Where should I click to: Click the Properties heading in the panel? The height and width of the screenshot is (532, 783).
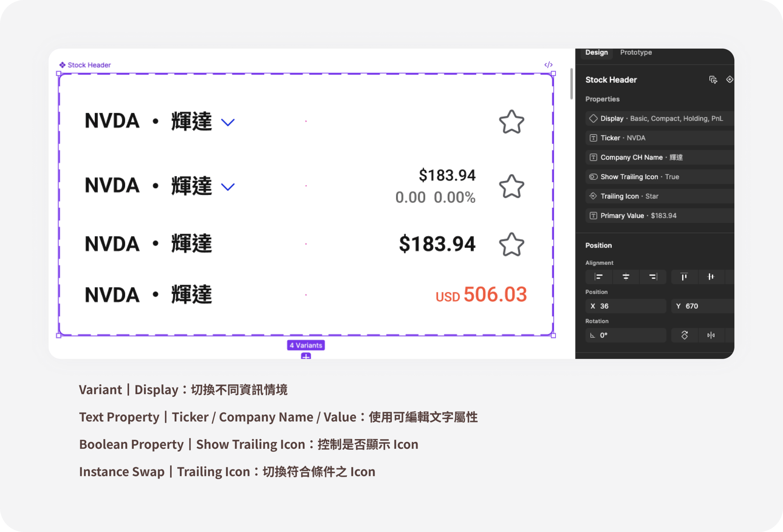[603, 99]
